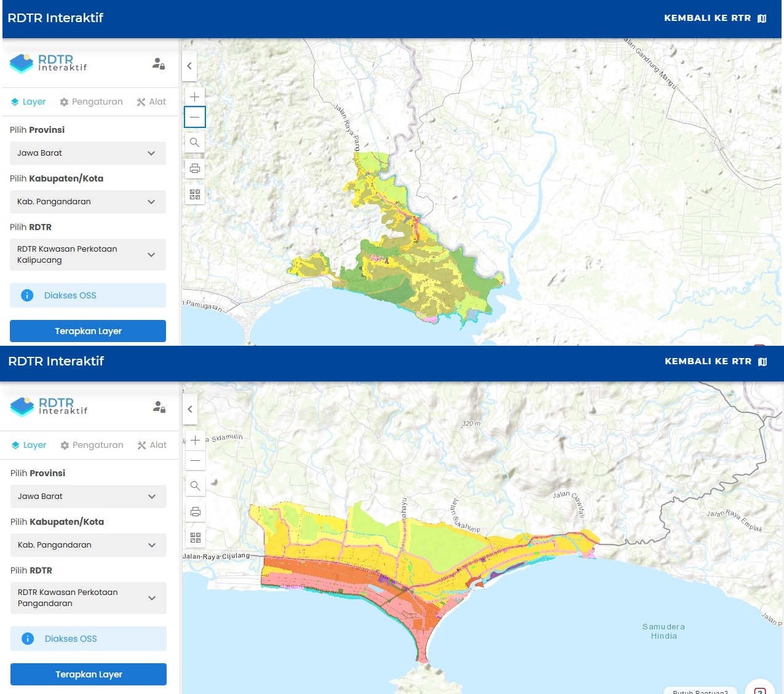The image size is (784, 694).
Task: Switch to Pengaturan tab in upper sidebar
Action: (x=91, y=102)
